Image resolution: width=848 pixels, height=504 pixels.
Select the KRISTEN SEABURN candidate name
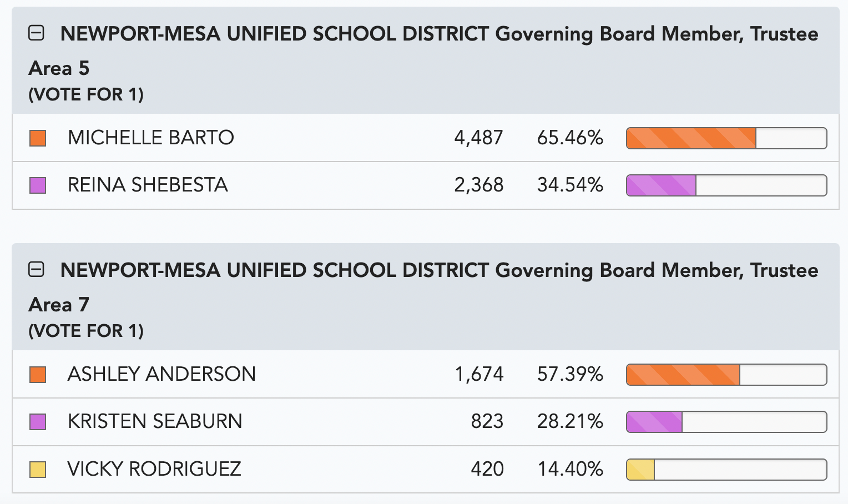155,421
